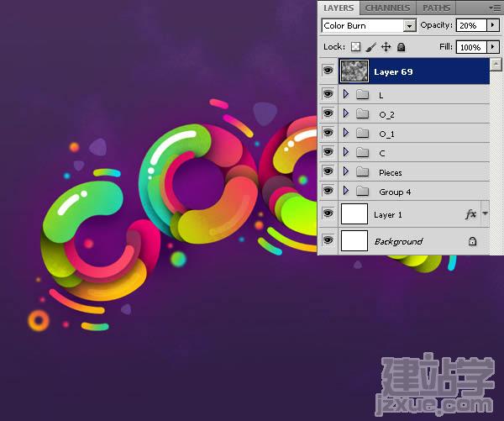
Task: Open the Layers panel options menu
Action: 495,8
